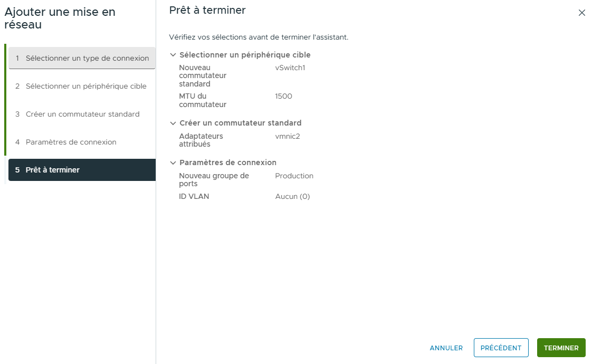
Task: Click the MTU value 1500
Action: point(283,96)
